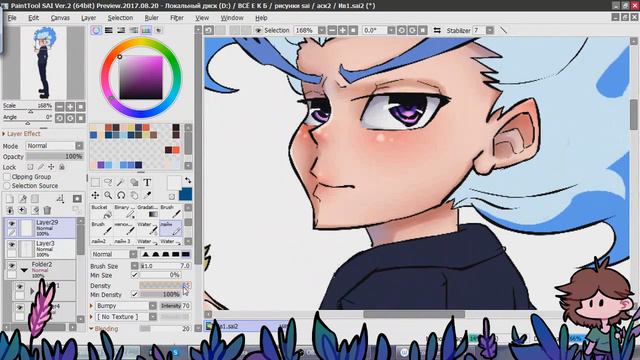Select the Zoom magnifier tool
The width and height of the screenshot is (640, 360).
click(108, 196)
